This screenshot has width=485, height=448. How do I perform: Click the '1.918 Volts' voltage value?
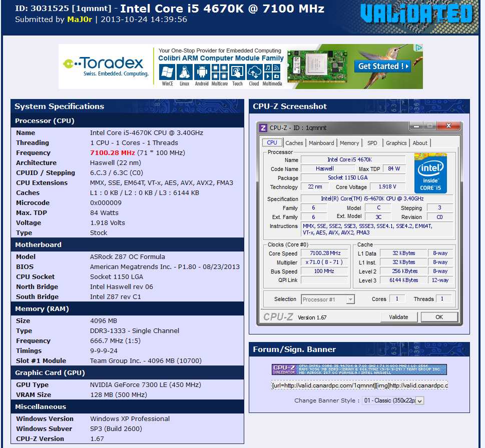(107, 223)
